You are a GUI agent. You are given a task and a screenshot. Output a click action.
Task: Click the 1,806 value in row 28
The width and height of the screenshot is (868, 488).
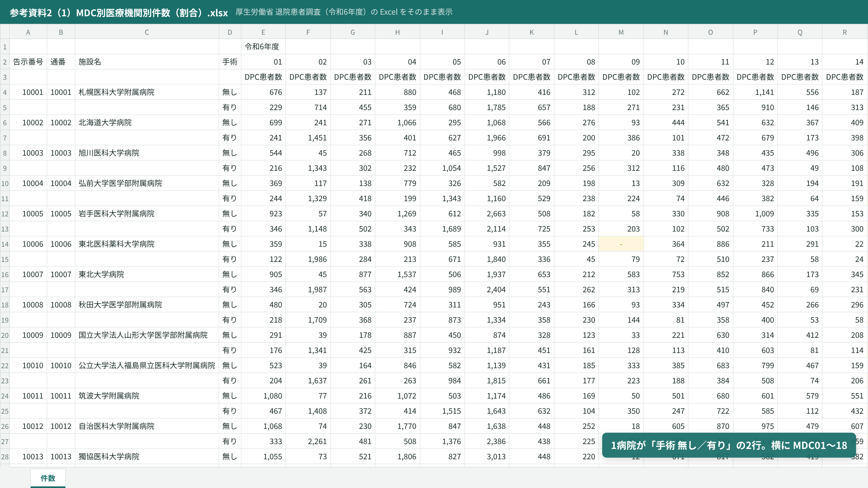point(397,456)
